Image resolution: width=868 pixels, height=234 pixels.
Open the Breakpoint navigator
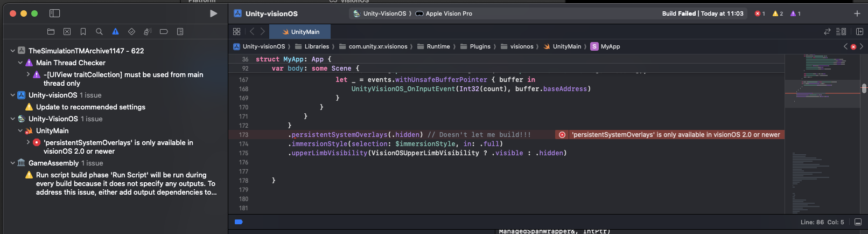click(164, 32)
